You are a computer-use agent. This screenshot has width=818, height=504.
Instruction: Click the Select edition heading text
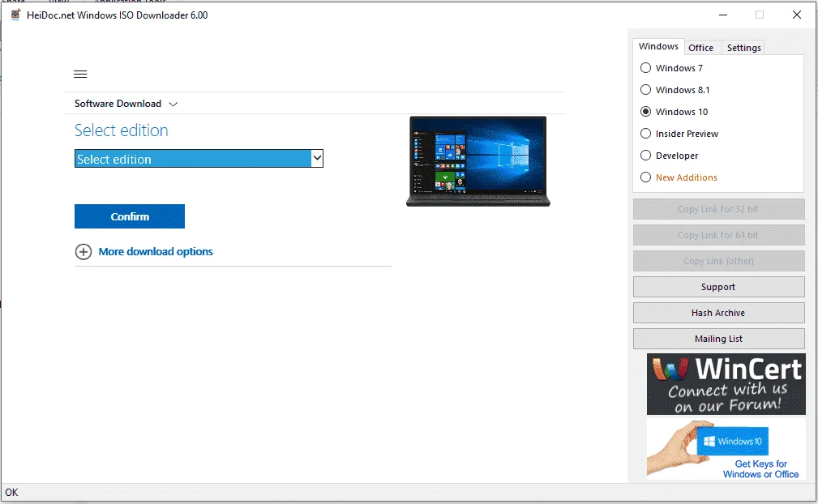click(121, 130)
